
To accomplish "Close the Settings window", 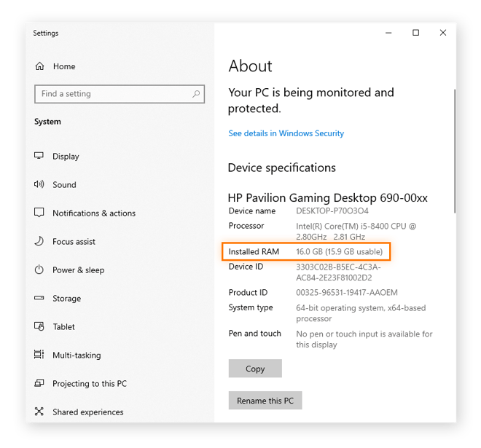I will [x=442, y=33].
